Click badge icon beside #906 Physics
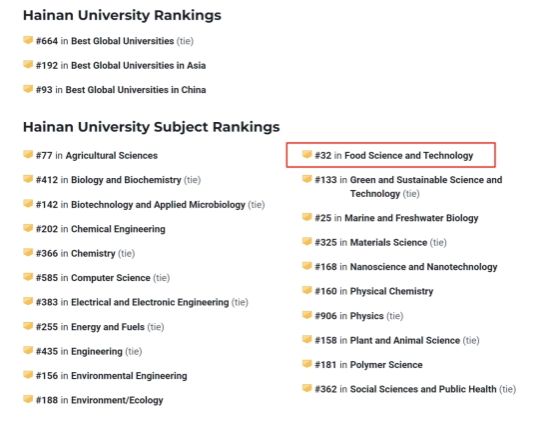The width and height of the screenshot is (552, 423). (x=307, y=315)
